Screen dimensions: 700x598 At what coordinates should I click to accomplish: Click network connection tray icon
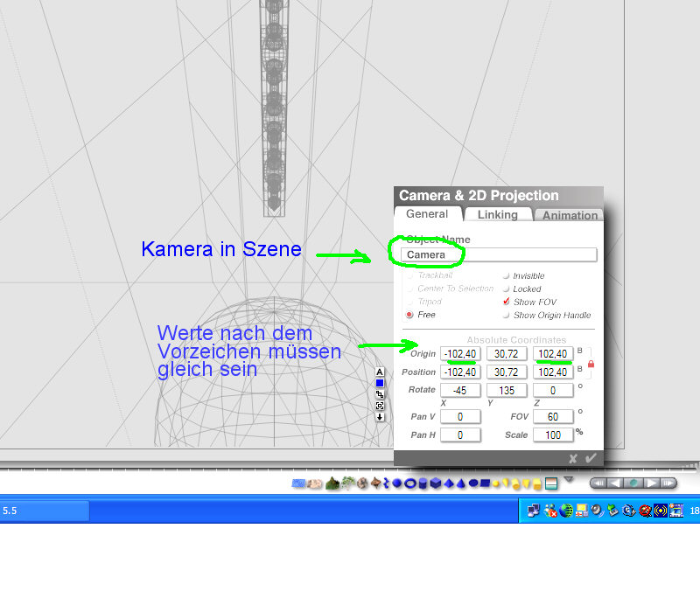tap(534, 511)
